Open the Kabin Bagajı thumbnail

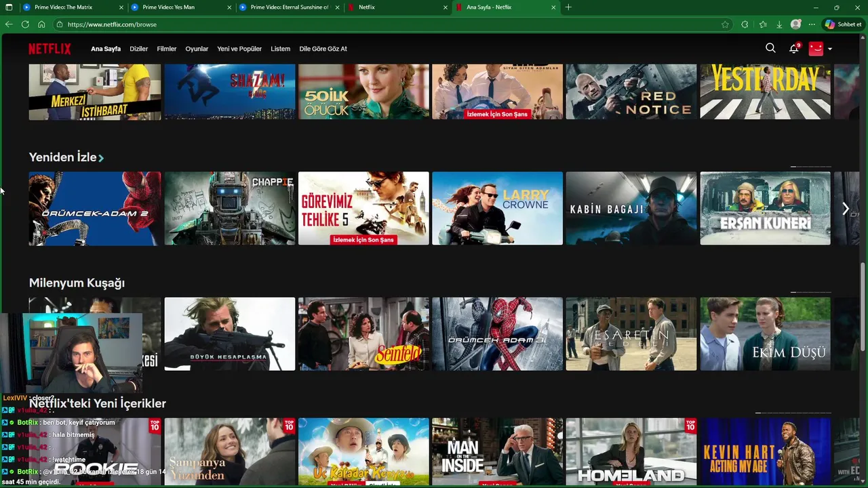pyautogui.click(x=631, y=208)
